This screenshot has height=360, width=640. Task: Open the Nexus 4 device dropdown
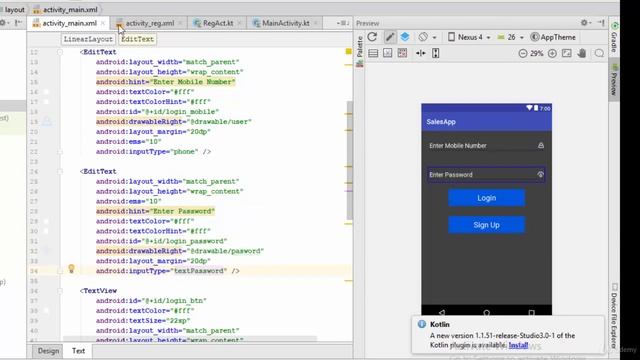469,37
